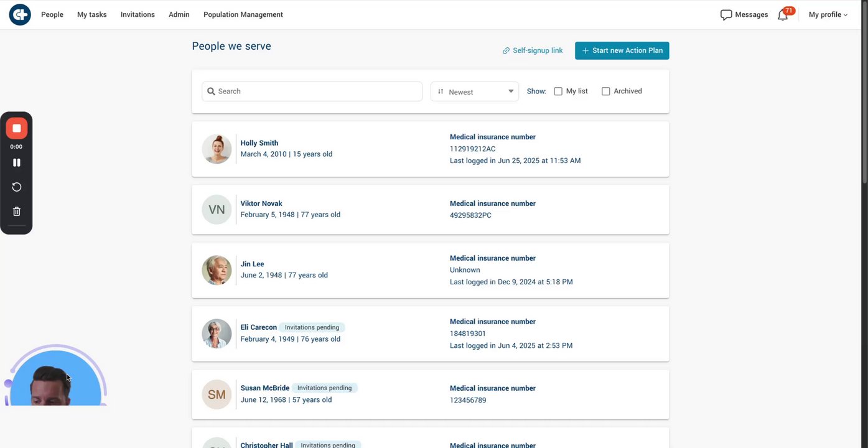Expand the My profile menu

(x=828, y=14)
